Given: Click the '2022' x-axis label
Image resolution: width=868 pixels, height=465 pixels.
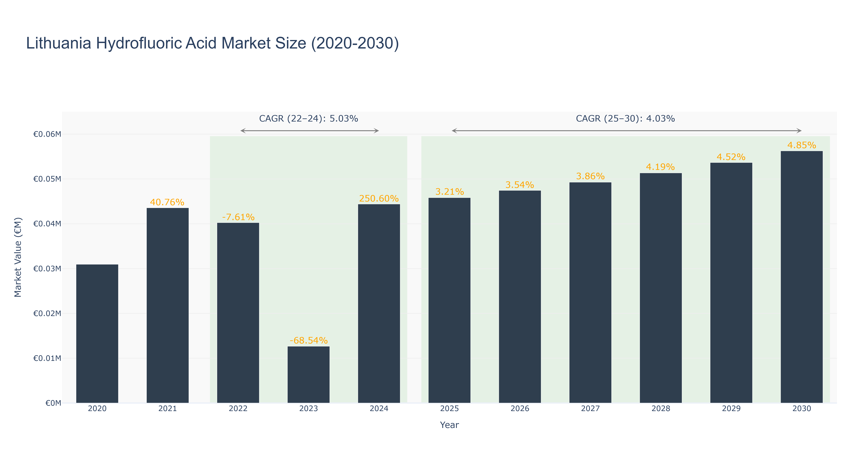Looking at the screenshot, I should [238, 408].
